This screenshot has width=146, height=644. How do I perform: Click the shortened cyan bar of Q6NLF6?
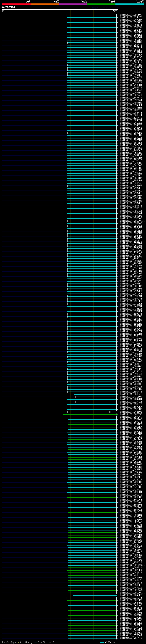pyautogui.click(x=95, y=595)
